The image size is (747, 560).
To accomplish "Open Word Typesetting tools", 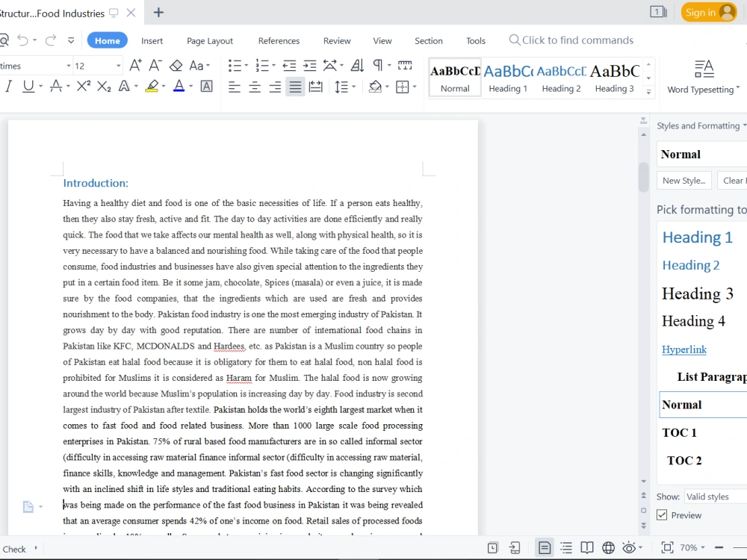I will coord(704,77).
